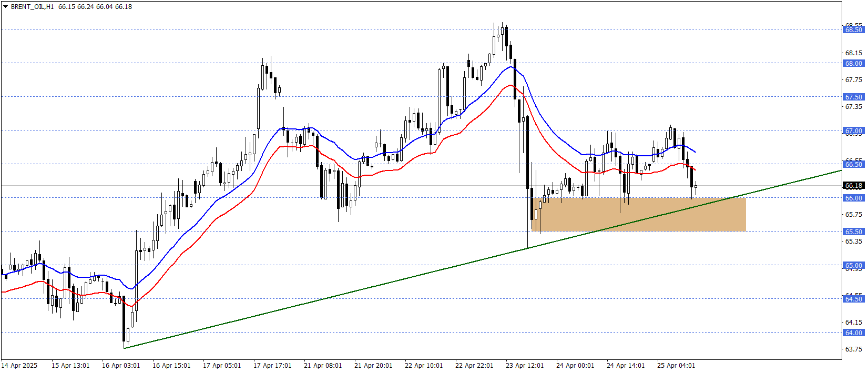This screenshot has height=372, width=868.
Task: Click the triangle arrow beside BRENT_OIL,H1
Action: pyautogui.click(x=5, y=7)
